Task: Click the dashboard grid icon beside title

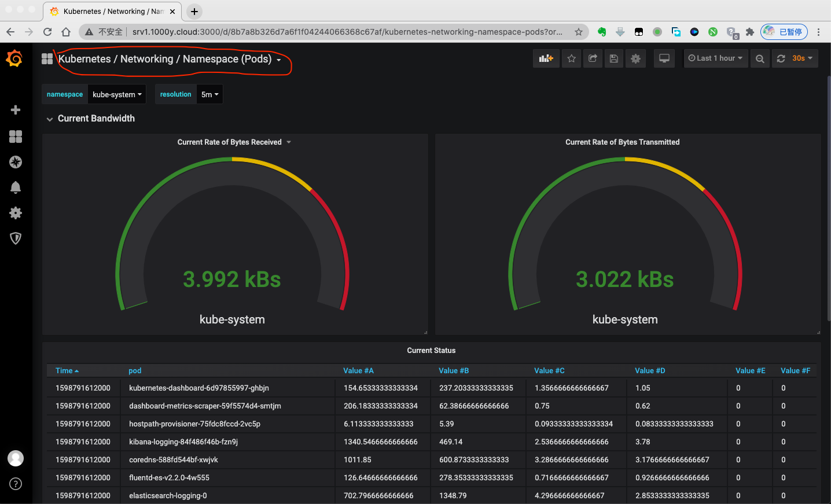Action: tap(47, 58)
